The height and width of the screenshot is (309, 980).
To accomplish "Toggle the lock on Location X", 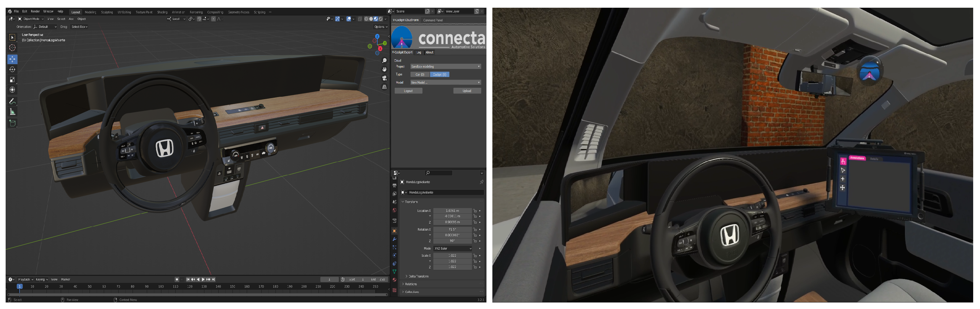I will pyautogui.click(x=475, y=211).
